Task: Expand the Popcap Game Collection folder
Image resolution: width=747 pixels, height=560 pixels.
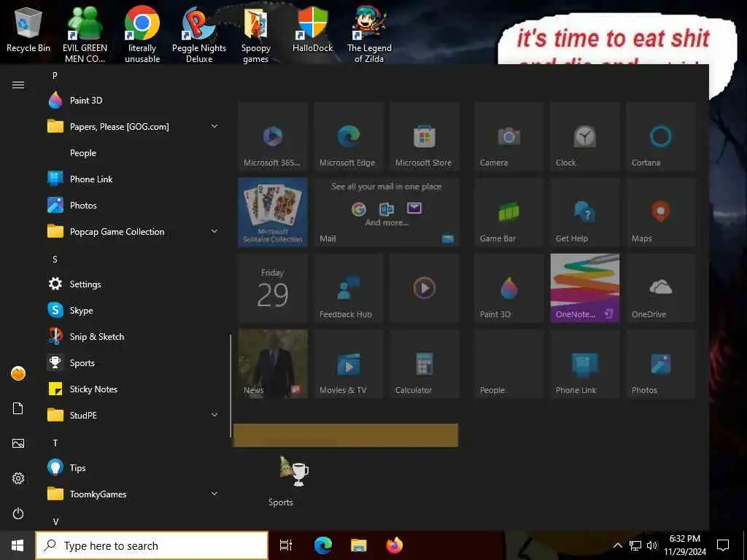Action: (214, 231)
